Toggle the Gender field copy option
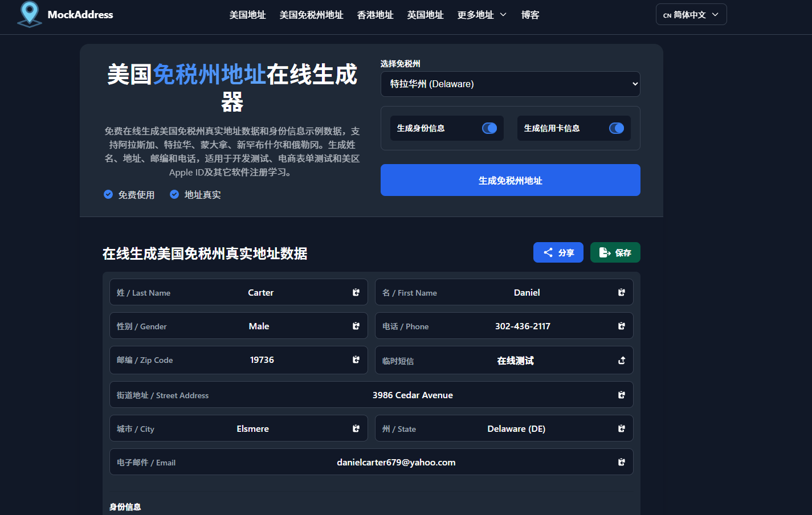 point(356,326)
